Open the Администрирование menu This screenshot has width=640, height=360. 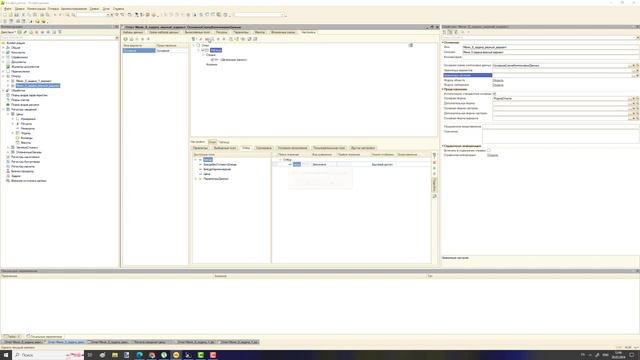[x=74, y=9]
